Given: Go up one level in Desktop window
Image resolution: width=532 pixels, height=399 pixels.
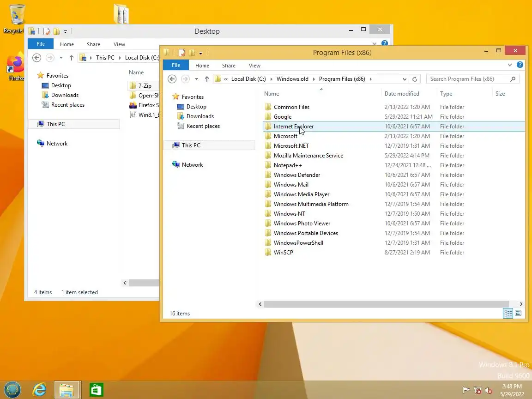Looking at the screenshot, I should tap(71, 58).
